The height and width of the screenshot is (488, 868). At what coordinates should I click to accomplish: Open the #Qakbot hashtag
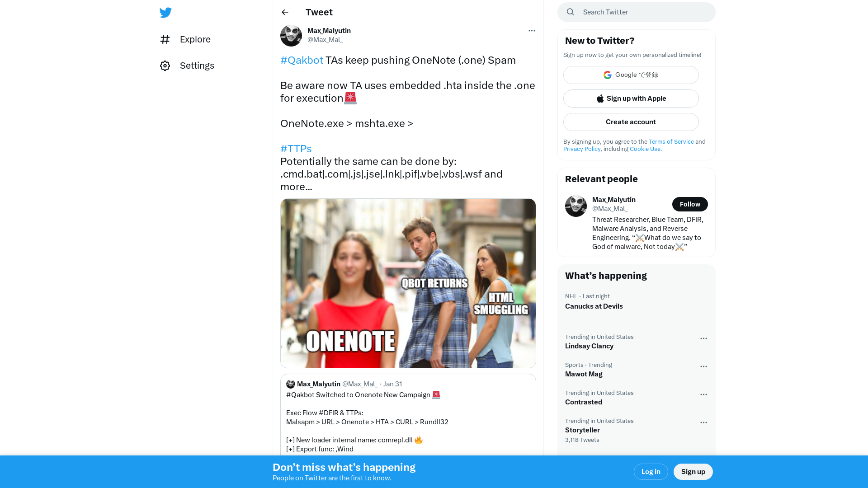302,60
